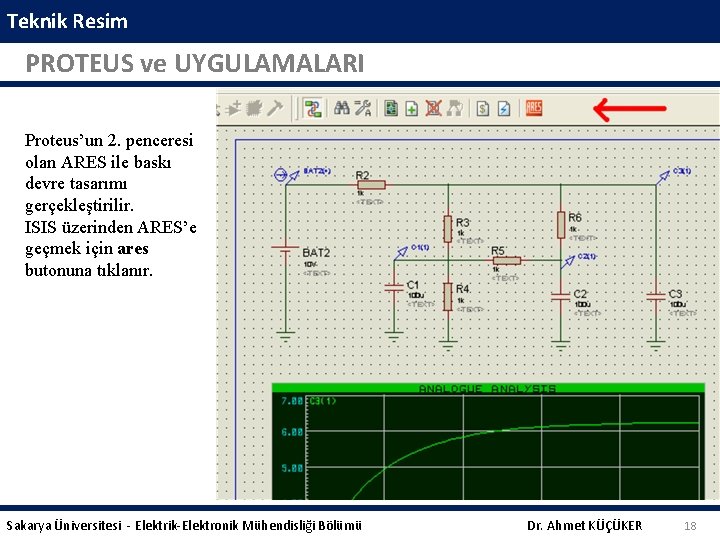Viewport: 720px width, 540px height.
Task: Open Search and Tag binoculars tool
Action: 342,108
